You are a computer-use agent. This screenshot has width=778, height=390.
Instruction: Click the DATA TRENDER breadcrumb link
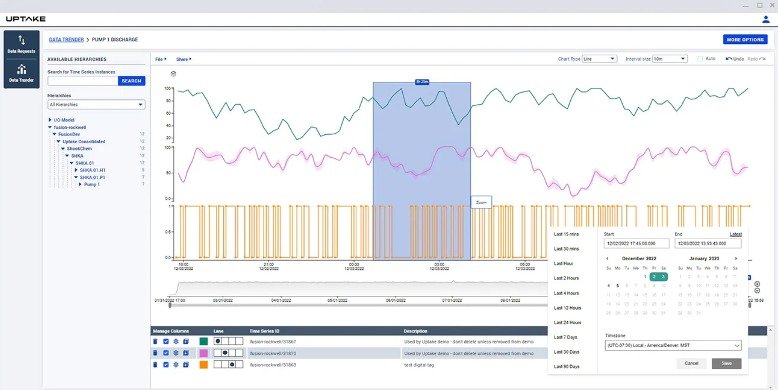tap(66, 39)
